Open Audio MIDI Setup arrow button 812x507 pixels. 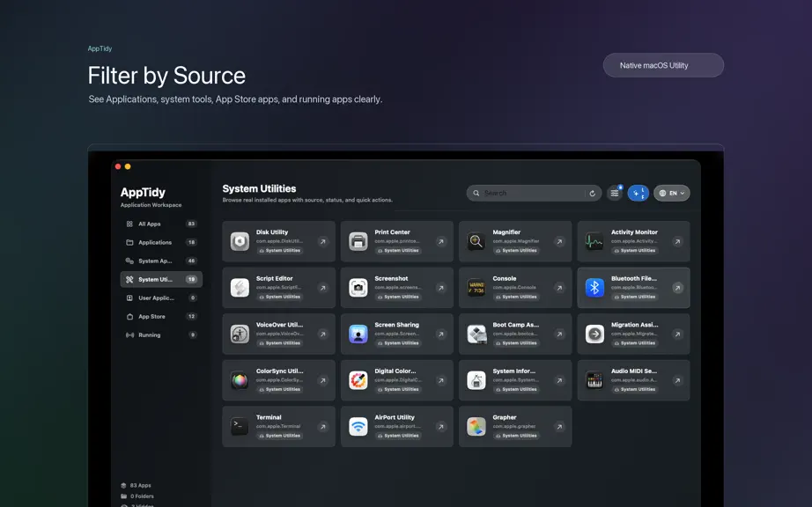coord(677,380)
